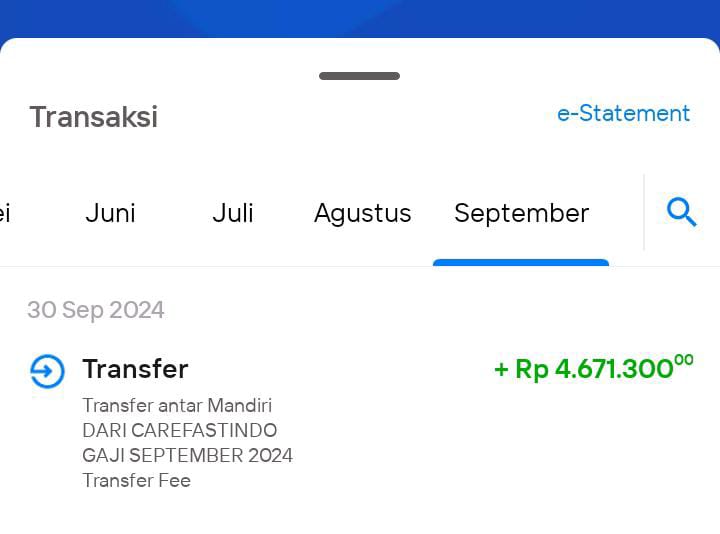
Task: Tap the 30 Sep 2024 date header
Action: pos(96,310)
